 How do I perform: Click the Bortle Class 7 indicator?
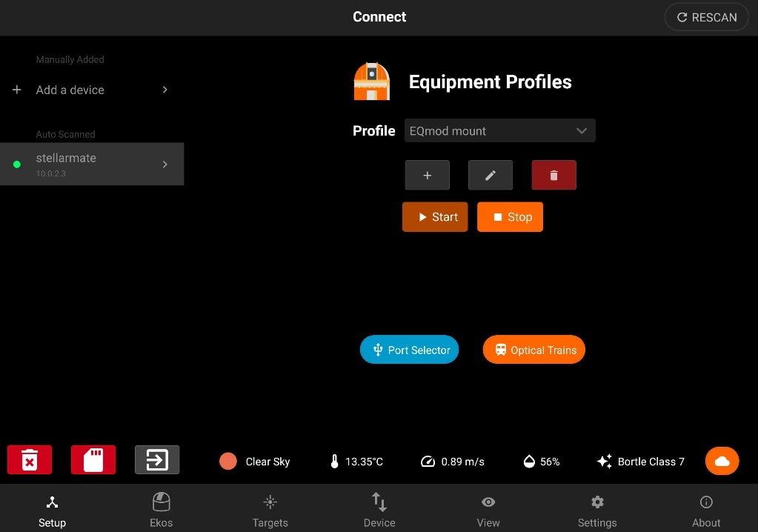[x=651, y=462]
